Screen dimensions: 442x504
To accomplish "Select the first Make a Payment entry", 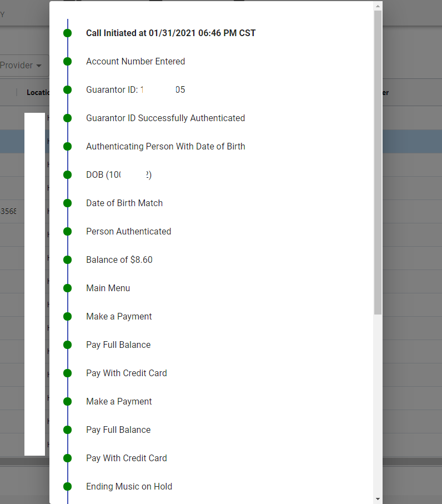I will click(x=119, y=317).
